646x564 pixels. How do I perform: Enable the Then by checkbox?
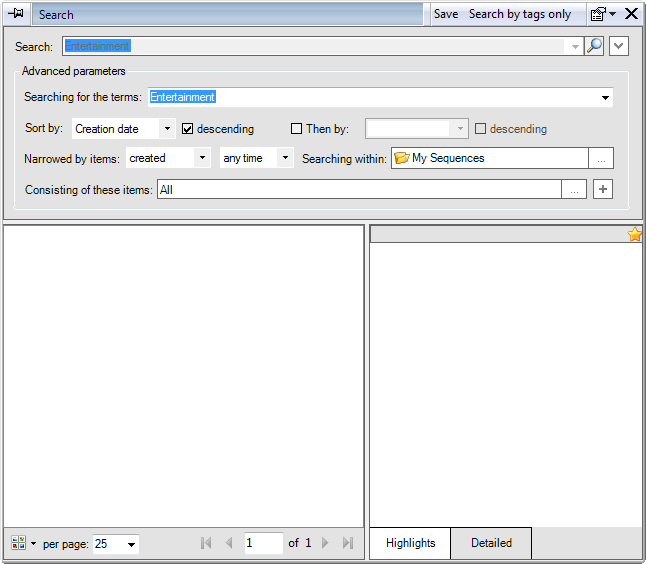coord(296,129)
